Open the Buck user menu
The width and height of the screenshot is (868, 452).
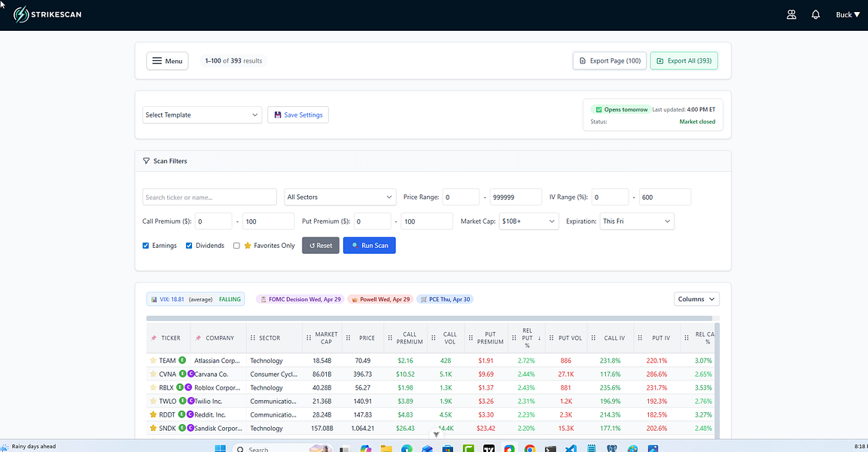click(x=848, y=15)
